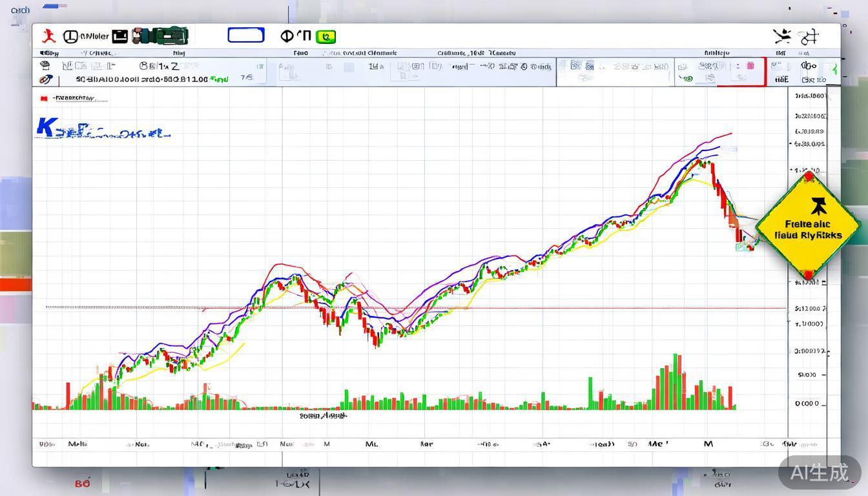Click the red running figure icon
Screen dimensions: 868x496
(48, 36)
